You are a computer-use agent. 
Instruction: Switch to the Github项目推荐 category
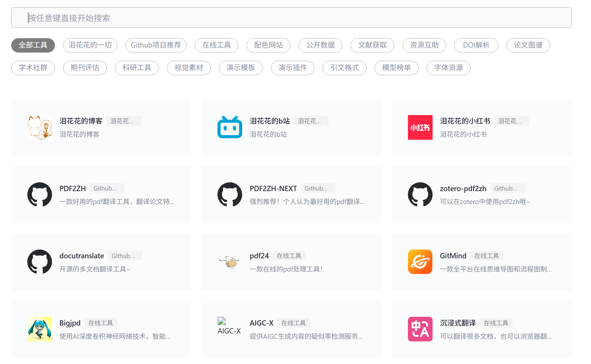point(156,45)
